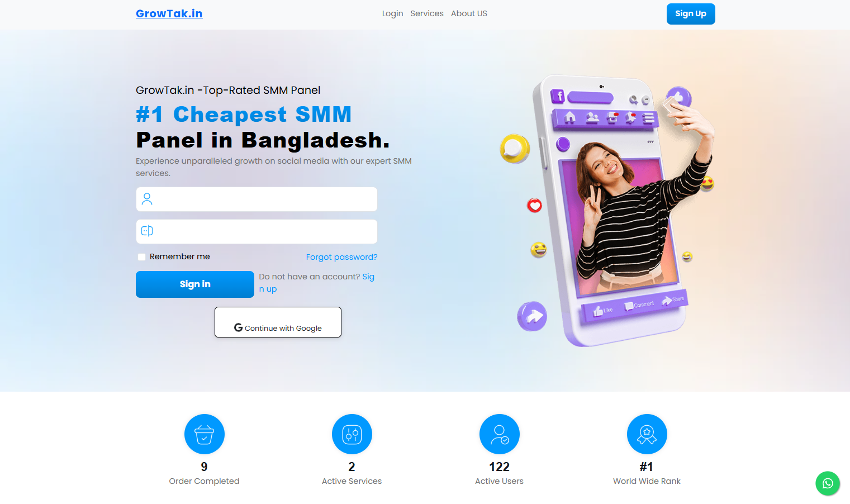Click the GrowTak.in logo link

point(169,13)
